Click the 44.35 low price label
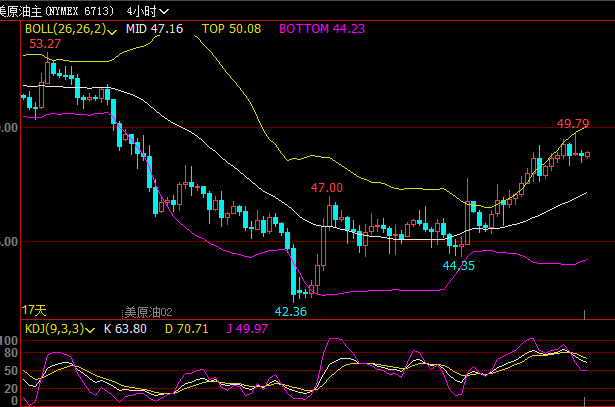The height and width of the screenshot is (407, 615). (459, 265)
